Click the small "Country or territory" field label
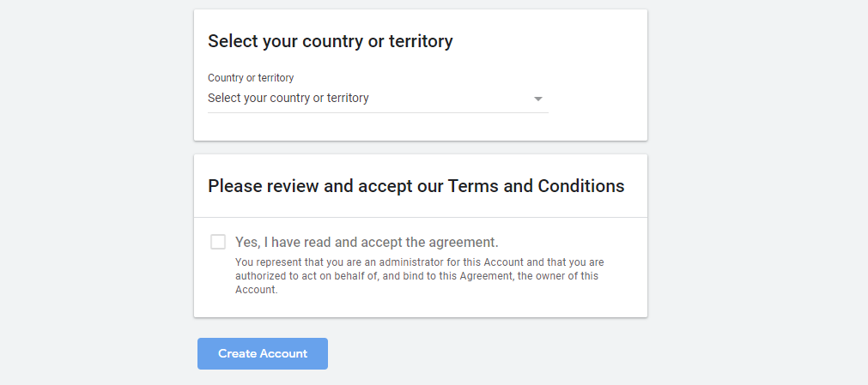Screen dimensions: 868x385 click(251, 78)
